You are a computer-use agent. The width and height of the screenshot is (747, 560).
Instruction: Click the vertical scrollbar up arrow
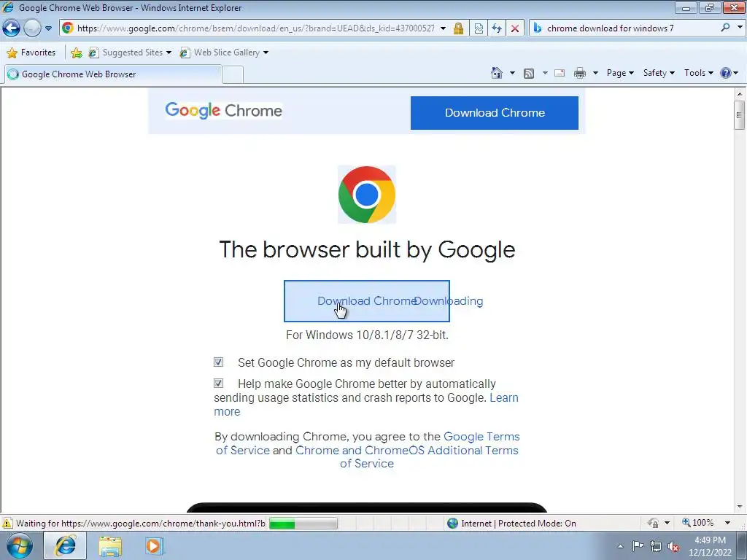[x=740, y=94]
